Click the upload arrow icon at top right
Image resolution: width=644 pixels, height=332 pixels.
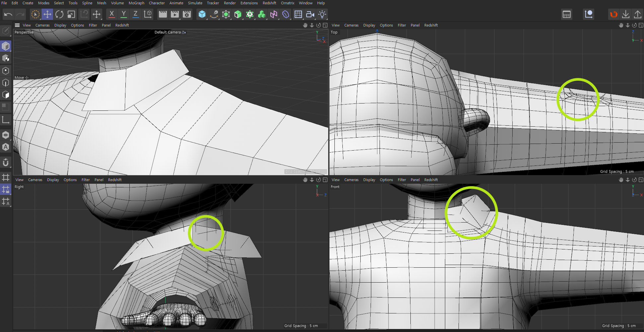pyautogui.click(x=637, y=14)
